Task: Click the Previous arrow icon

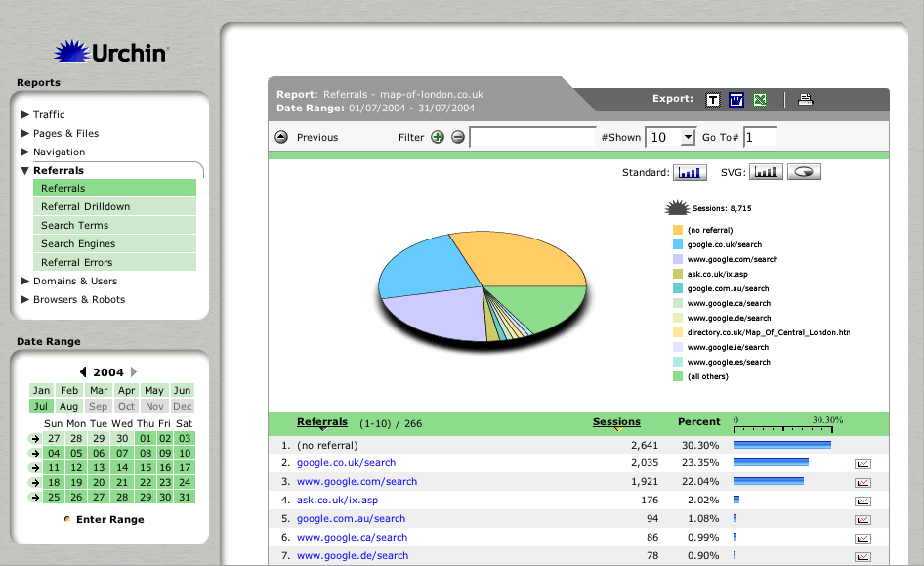Action: point(281,137)
